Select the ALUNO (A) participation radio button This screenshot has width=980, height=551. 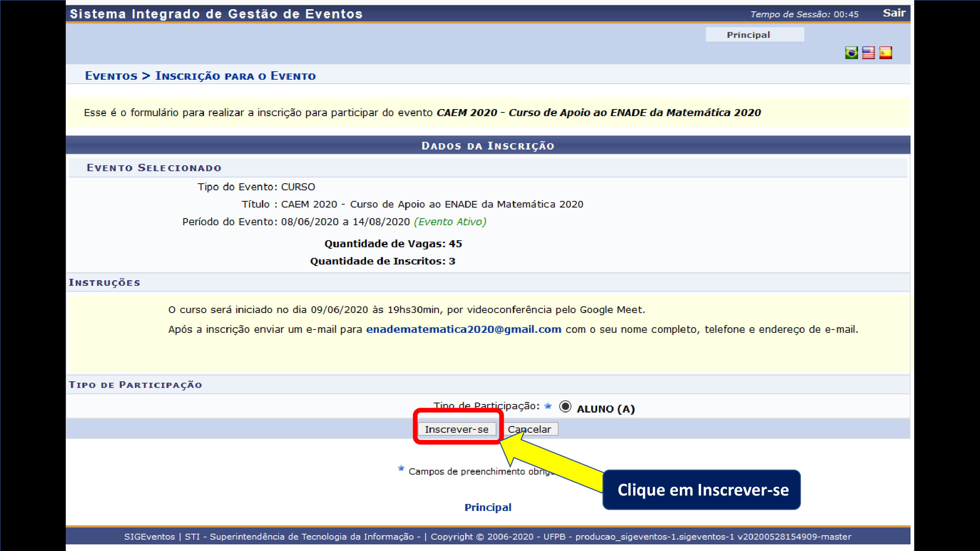pyautogui.click(x=565, y=407)
